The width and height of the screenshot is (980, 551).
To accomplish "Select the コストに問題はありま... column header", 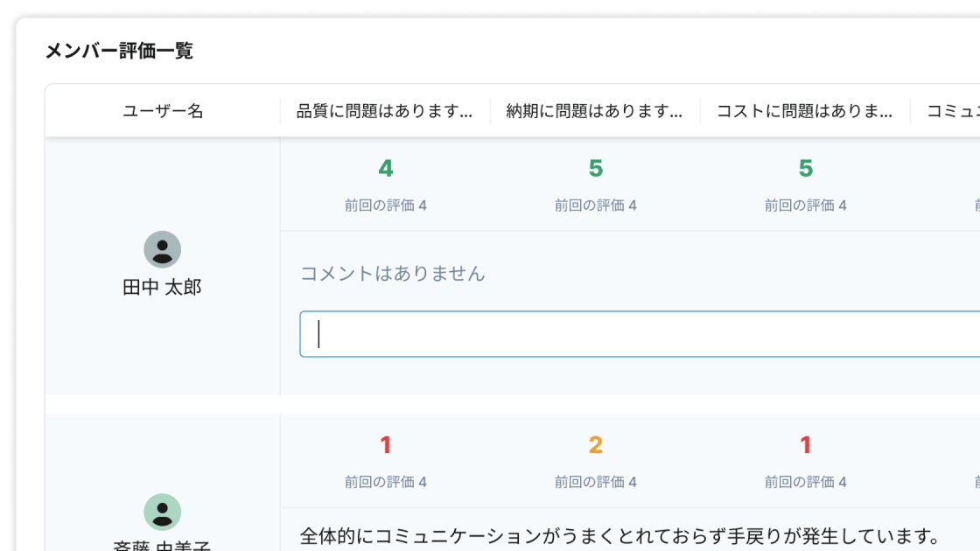I will [804, 111].
